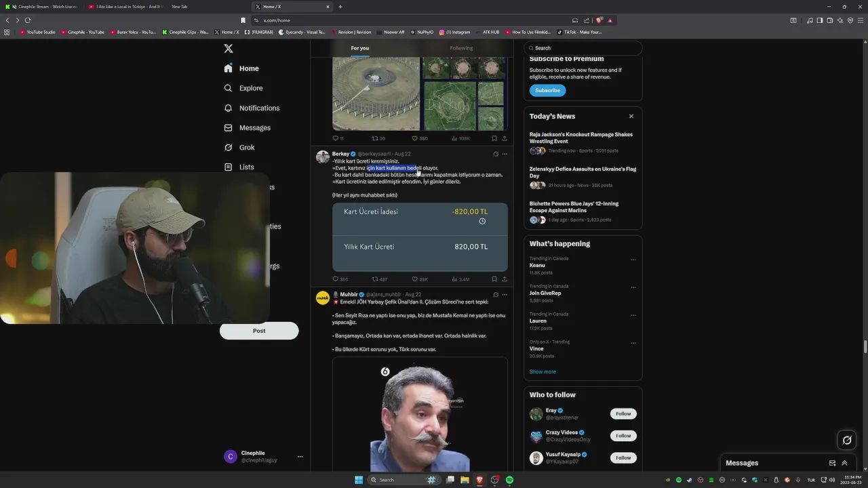Open Grok from the sidebar
This screenshot has width=868, height=488.
click(239, 147)
